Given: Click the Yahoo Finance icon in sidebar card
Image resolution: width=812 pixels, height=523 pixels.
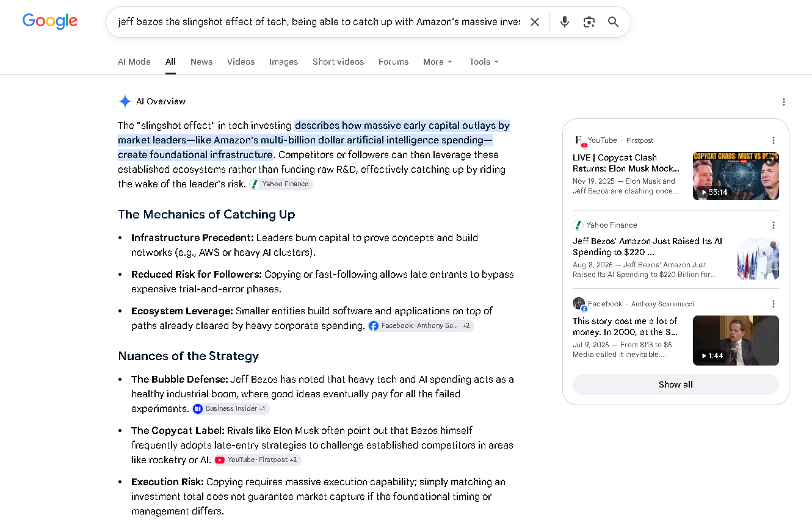Looking at the screenshot, I should click(578, 225).
